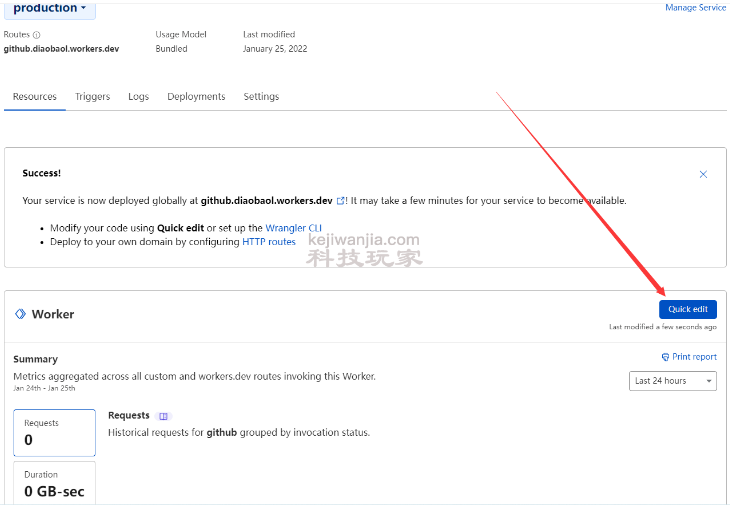Viewport: 730px width, 506px height.
Task: Click the Worker diamond icon
Action: (20, 314)
